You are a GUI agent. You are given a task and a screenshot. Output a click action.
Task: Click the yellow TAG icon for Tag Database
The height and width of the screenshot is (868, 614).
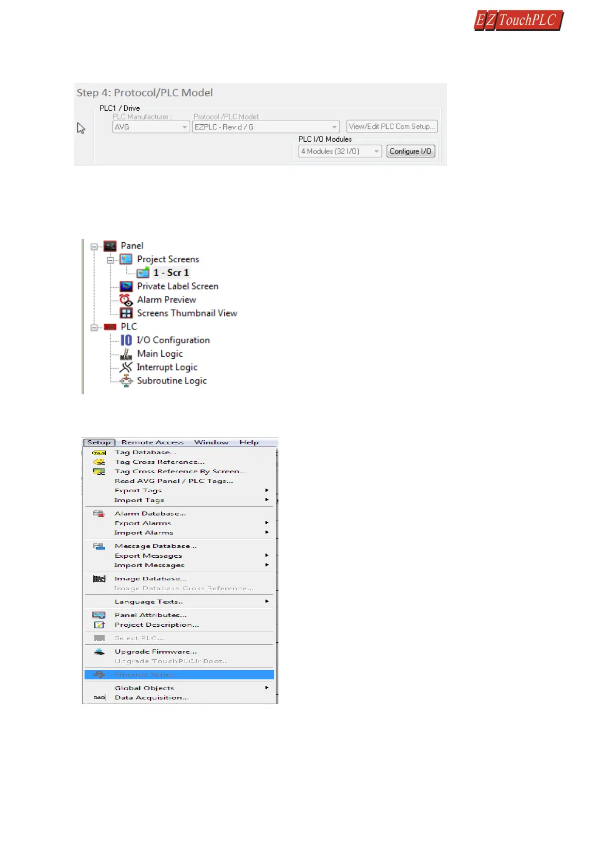[x=99, y=453]
